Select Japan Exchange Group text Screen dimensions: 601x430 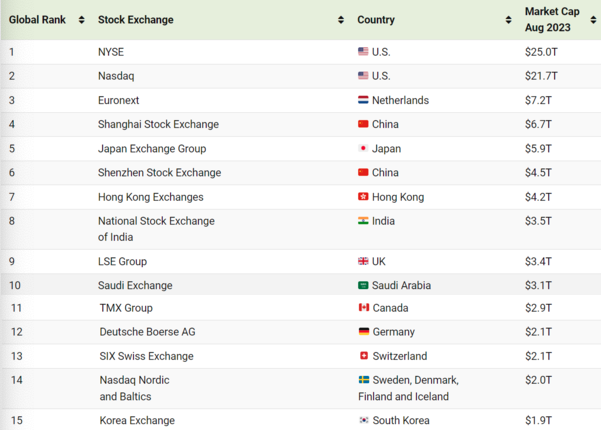[152, 148]
